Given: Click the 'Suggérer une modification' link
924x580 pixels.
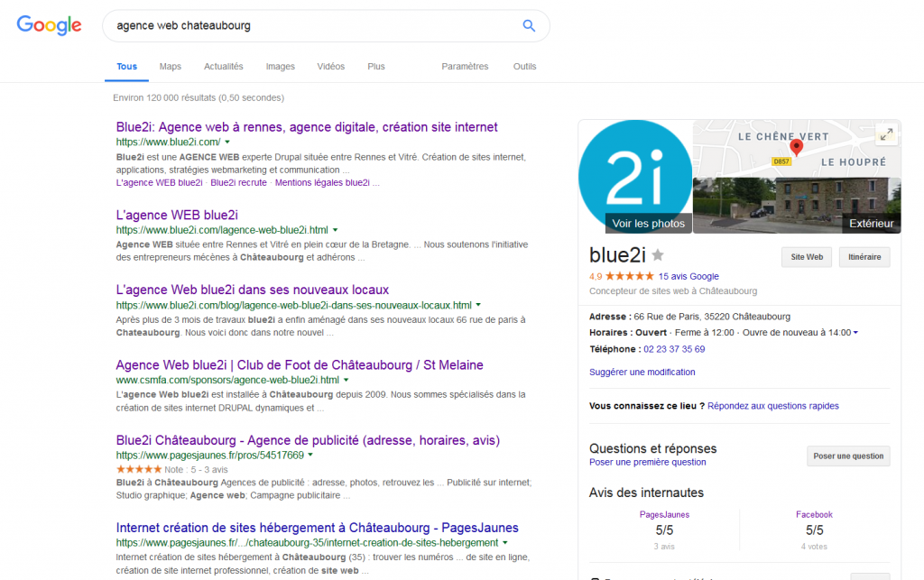Looking at the screenshot, I should tap(642, 372).
